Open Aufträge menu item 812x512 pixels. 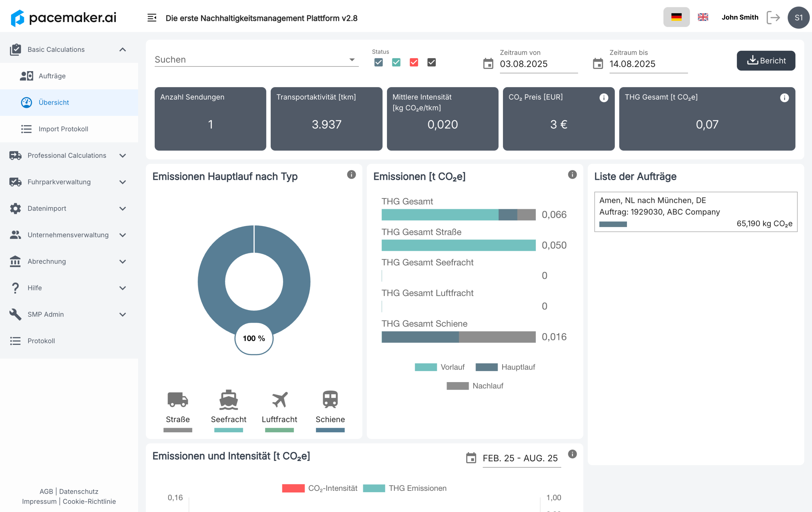tap(52, 76)
